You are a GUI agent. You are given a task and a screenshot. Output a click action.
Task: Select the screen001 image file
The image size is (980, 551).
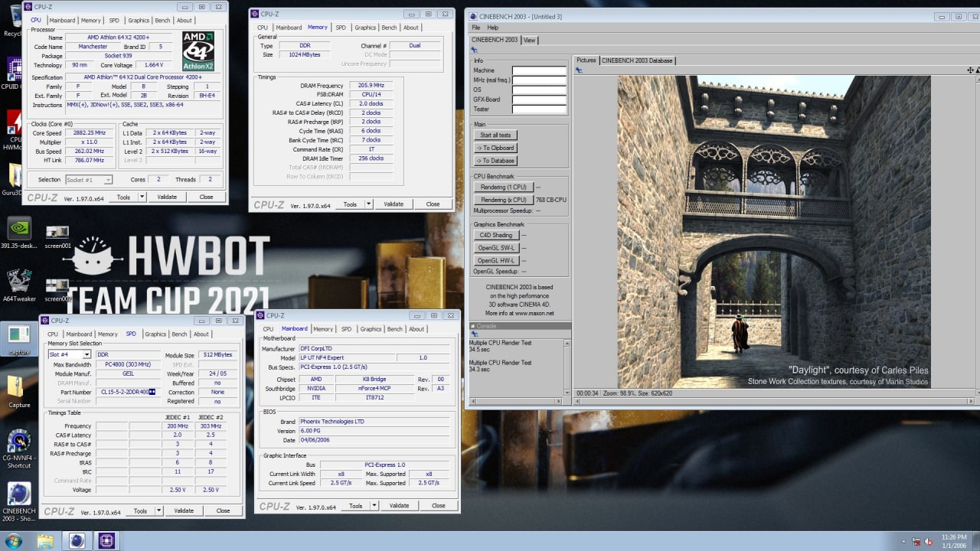(x=57, y=236)
